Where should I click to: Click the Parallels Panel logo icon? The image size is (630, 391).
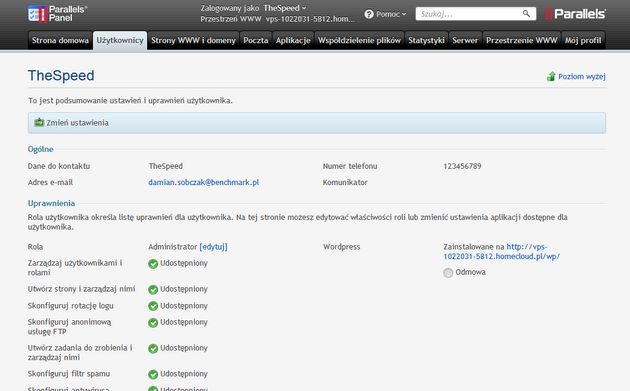pyautogui.click(x=37, y=14)
